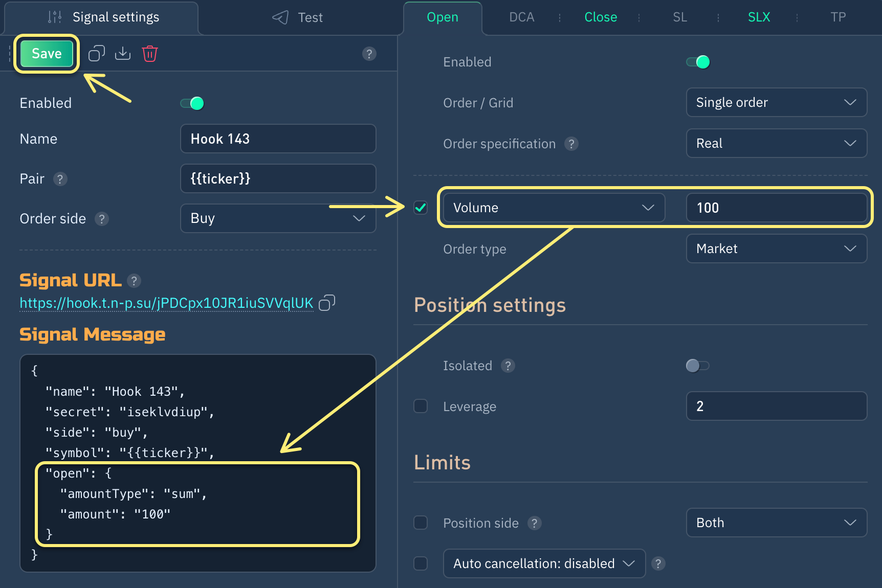
Task: Click the Name field containing Hook 143
Action: (278, 139)
